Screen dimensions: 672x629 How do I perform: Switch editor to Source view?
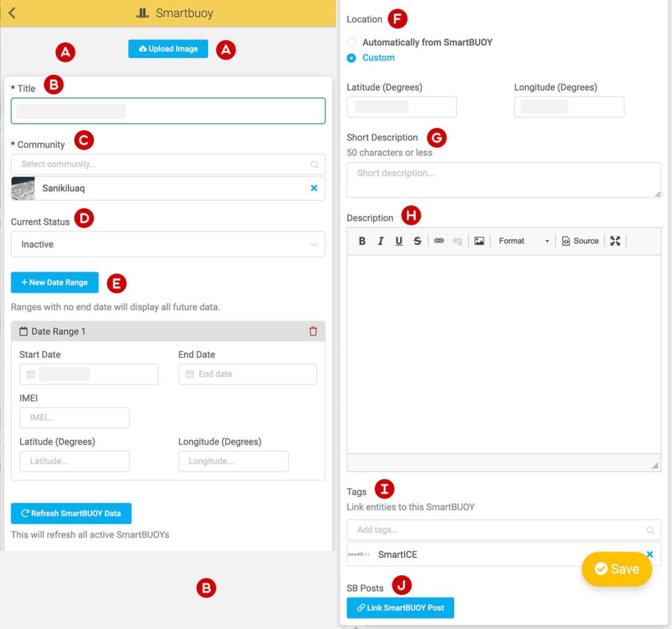pyautogui.click(x=580, y=241)
